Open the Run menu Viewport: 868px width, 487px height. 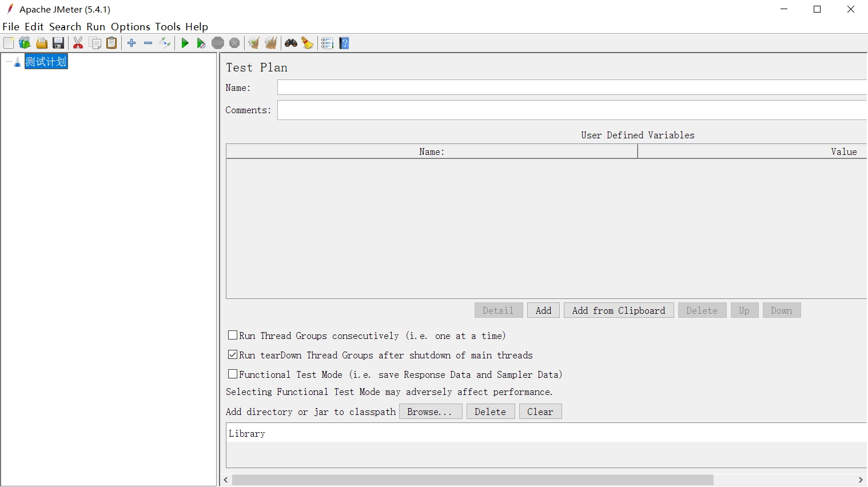95,27
